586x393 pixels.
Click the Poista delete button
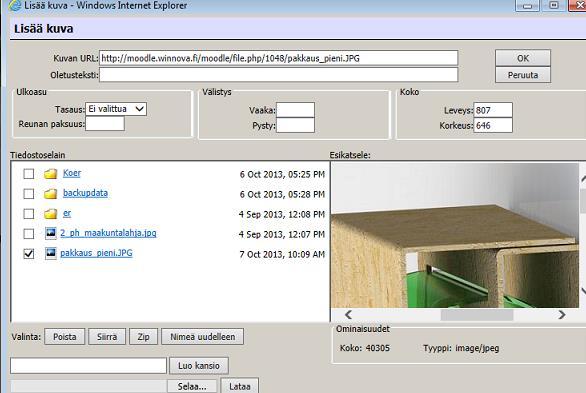tap(65, 337)
